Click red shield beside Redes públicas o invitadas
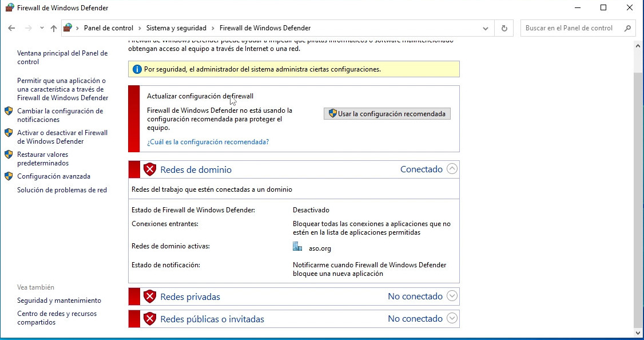644x340 pixels. coord(150,319)
